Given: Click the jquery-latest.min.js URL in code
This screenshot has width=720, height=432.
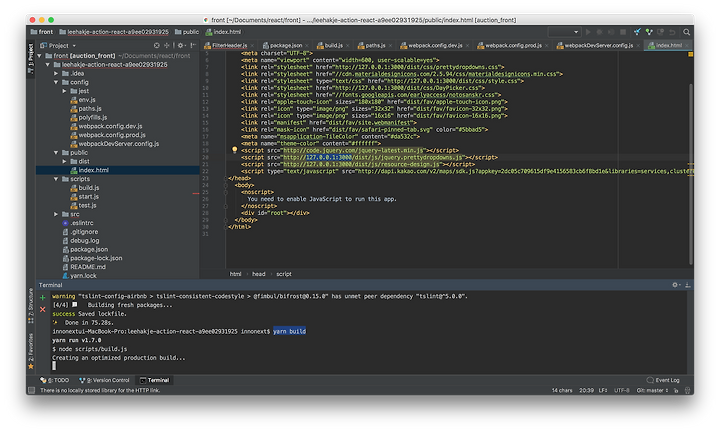Looking at the screenshot, I should (353, 150).
